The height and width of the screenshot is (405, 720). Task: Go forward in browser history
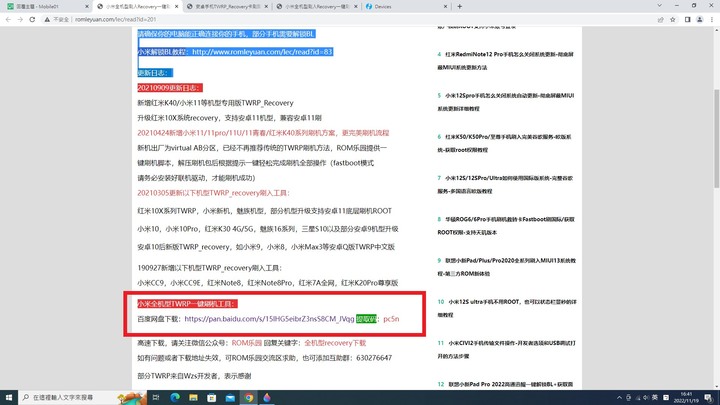[x=20, y=19]
